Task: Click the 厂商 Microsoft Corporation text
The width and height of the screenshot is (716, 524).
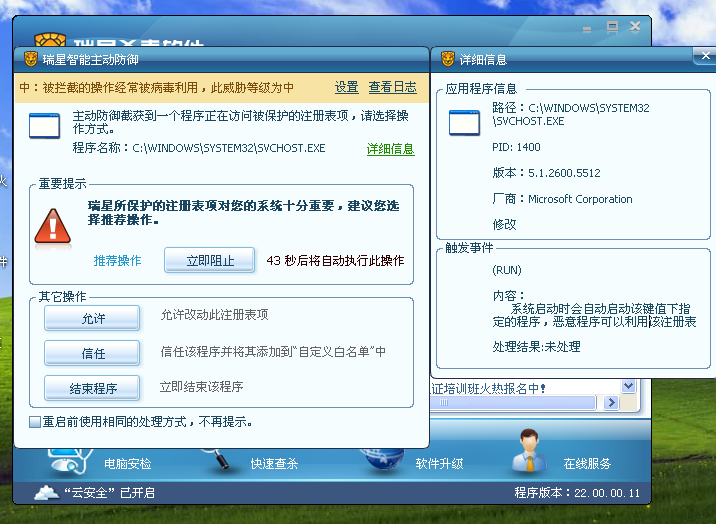Action: (563, 199)
